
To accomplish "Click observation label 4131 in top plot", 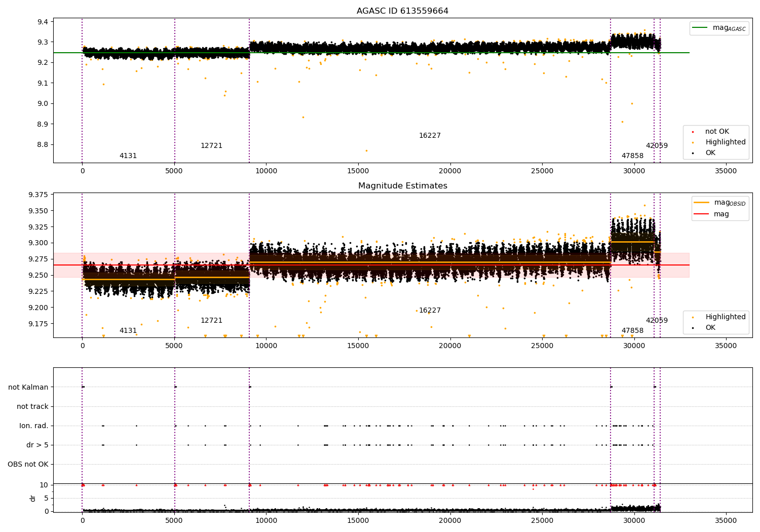I will pyautogui.click(x=128, y=156).
